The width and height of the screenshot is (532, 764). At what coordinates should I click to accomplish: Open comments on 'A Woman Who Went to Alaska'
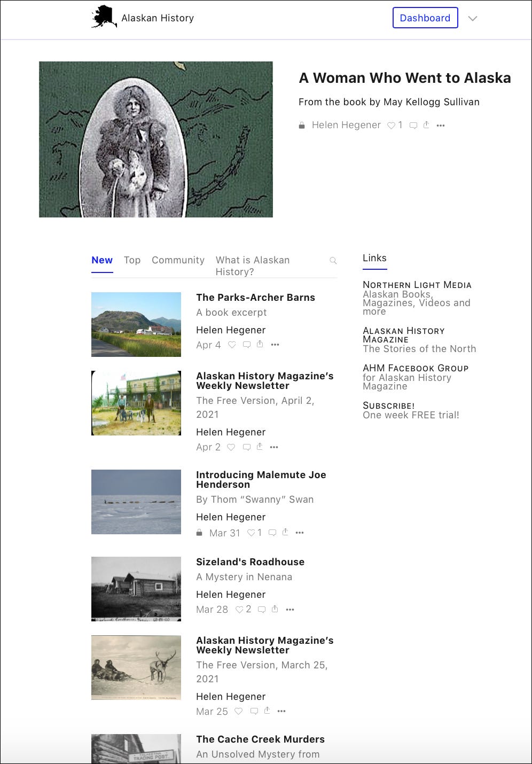pyautogui.click(x=413, y=126)
